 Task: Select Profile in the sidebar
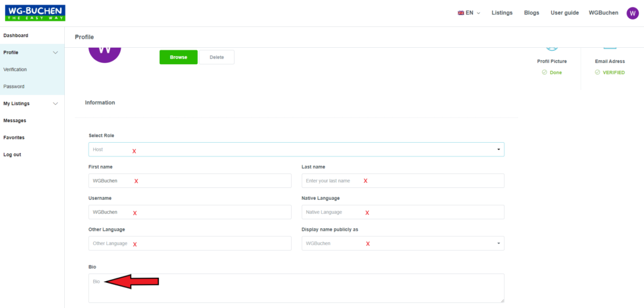tap(11, 53)
